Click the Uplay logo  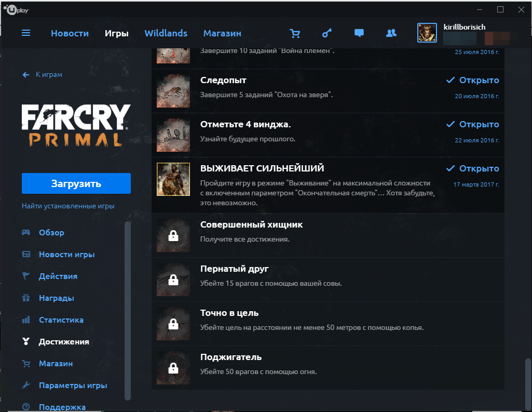click(x=16, y=10)
